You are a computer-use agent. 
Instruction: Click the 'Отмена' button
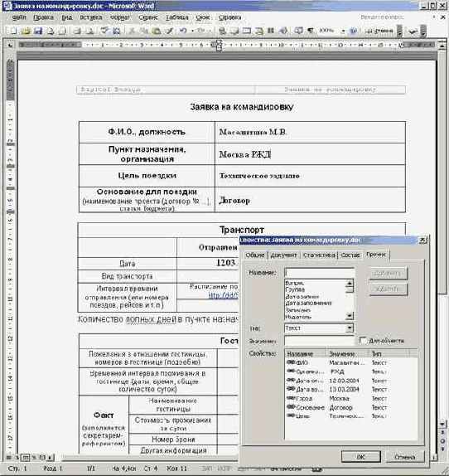[405, 457]
